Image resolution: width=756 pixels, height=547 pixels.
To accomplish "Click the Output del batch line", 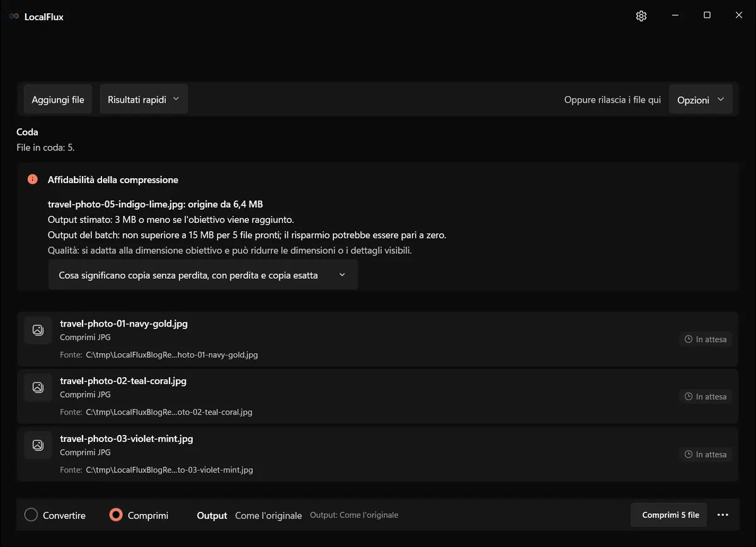I will (x=247, y=235).
